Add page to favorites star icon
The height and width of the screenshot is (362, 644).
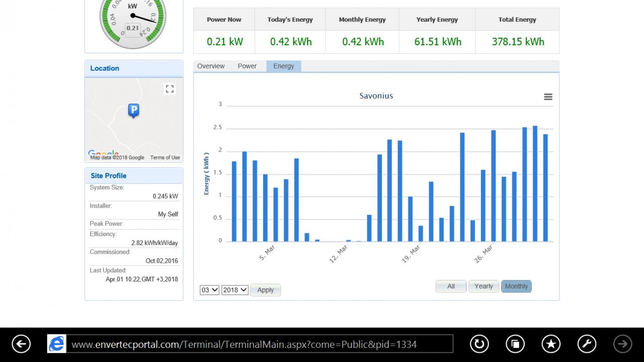pos(551,344)
